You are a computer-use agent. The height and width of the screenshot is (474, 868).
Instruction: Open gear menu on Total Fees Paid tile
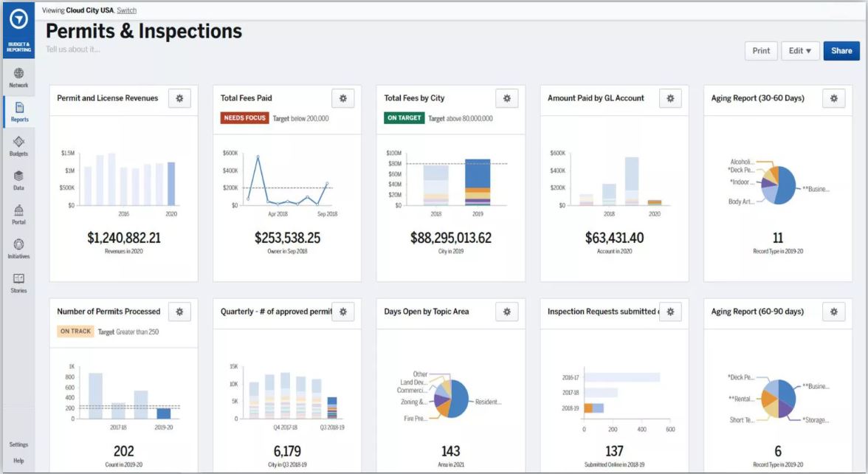pyautogui.click(x=342, y=98)
